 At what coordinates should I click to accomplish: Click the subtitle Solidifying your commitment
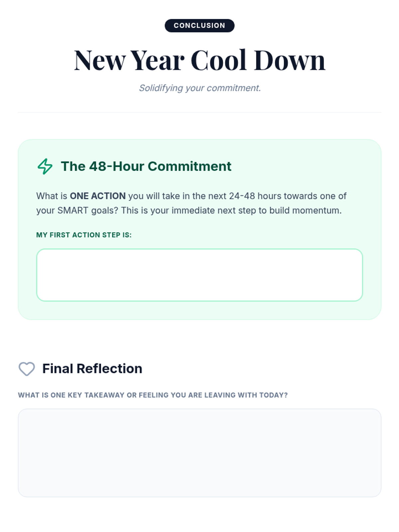tap(200, 88)
